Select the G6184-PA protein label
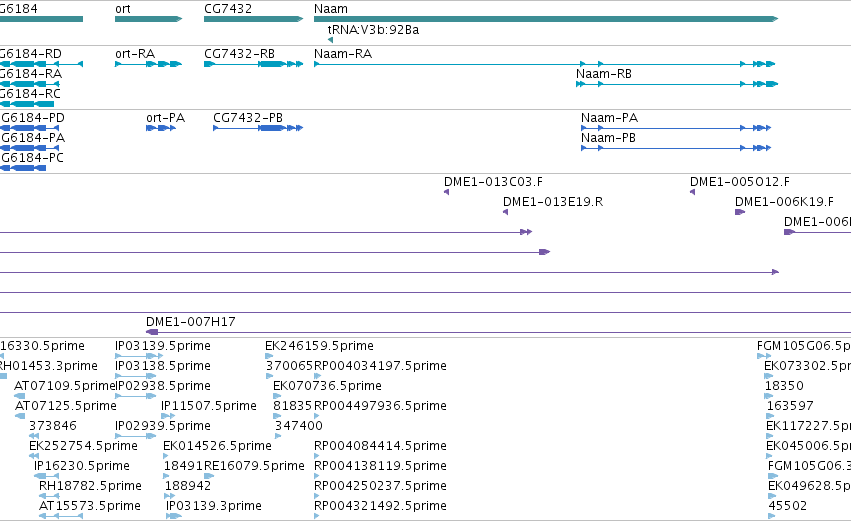 [x=33, y=138]
